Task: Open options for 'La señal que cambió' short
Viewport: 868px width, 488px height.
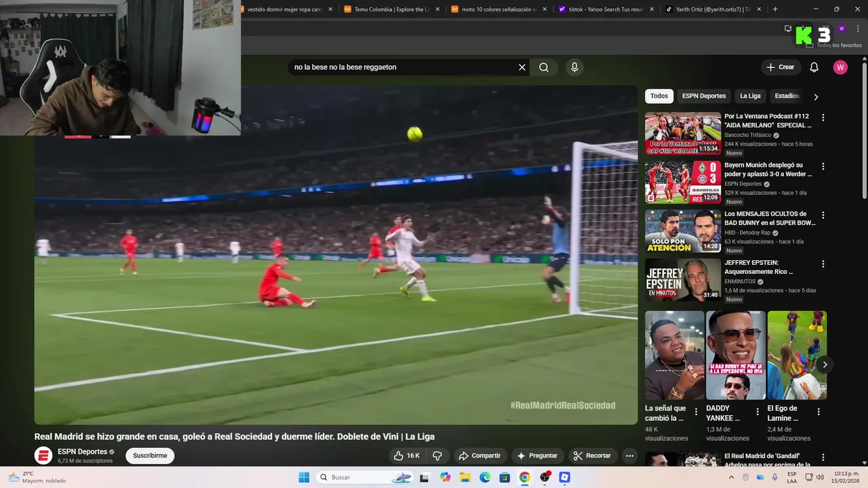Action: pyautogui.click(x=696, y=411)
